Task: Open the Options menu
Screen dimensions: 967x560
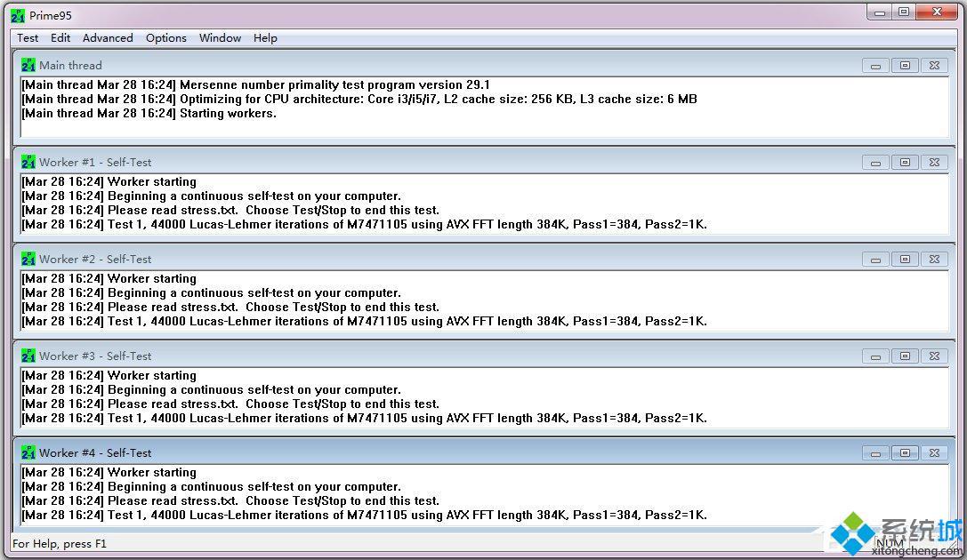Action: (165, 38)
